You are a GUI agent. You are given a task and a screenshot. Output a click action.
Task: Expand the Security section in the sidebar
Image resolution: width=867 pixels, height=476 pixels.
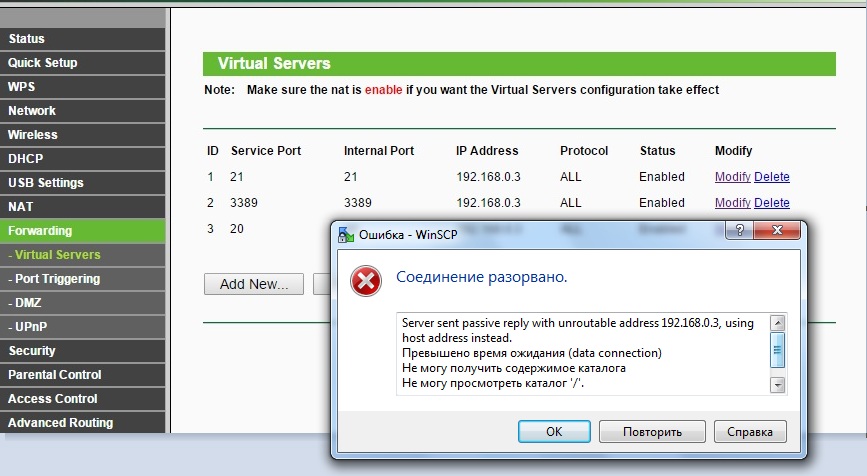click(82, 351)
